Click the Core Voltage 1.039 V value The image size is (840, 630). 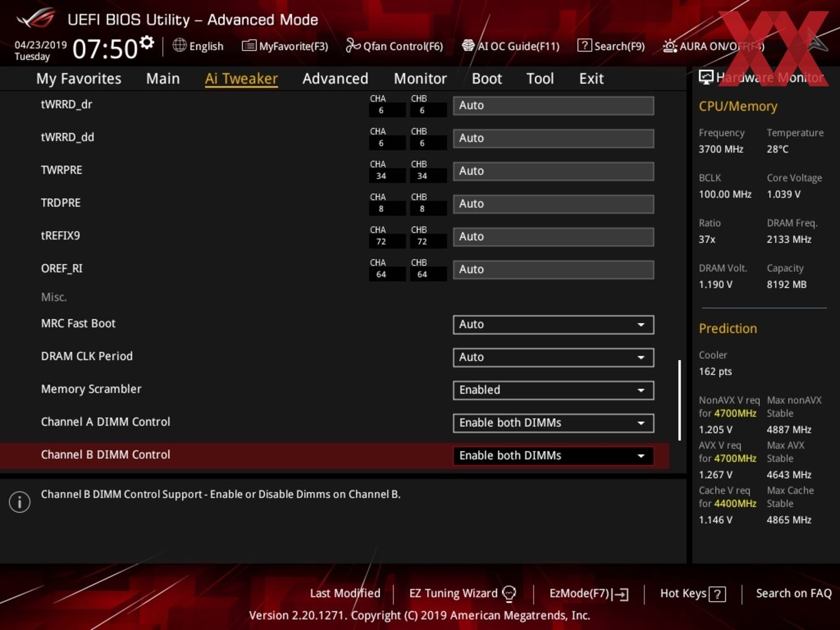point(784,195)
